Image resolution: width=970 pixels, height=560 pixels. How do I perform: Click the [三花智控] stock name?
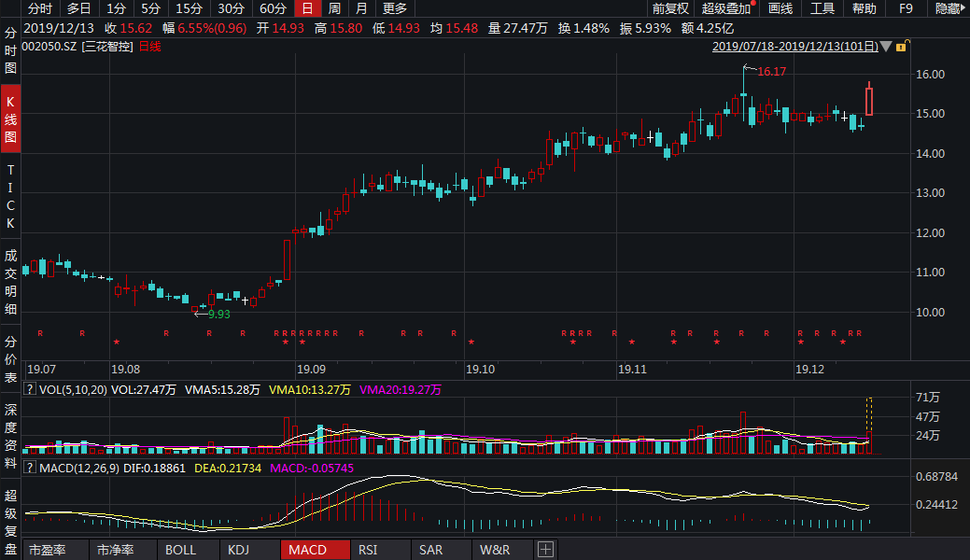107,47
